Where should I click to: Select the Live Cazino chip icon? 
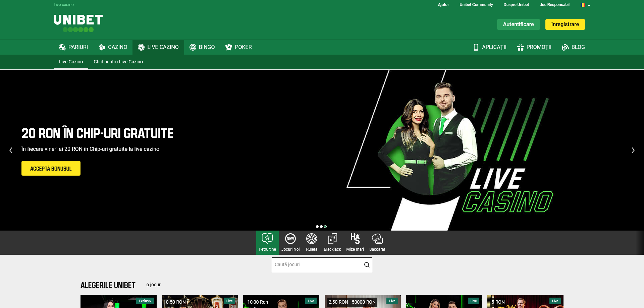[x=141, y=47]
